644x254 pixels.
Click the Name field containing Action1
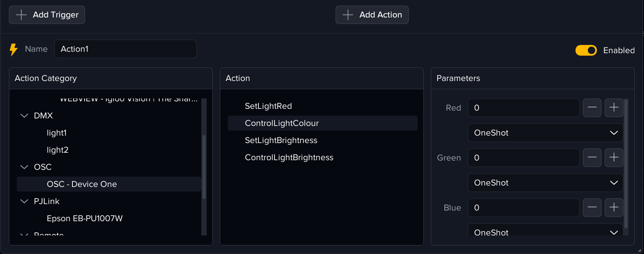click(125, 49)
